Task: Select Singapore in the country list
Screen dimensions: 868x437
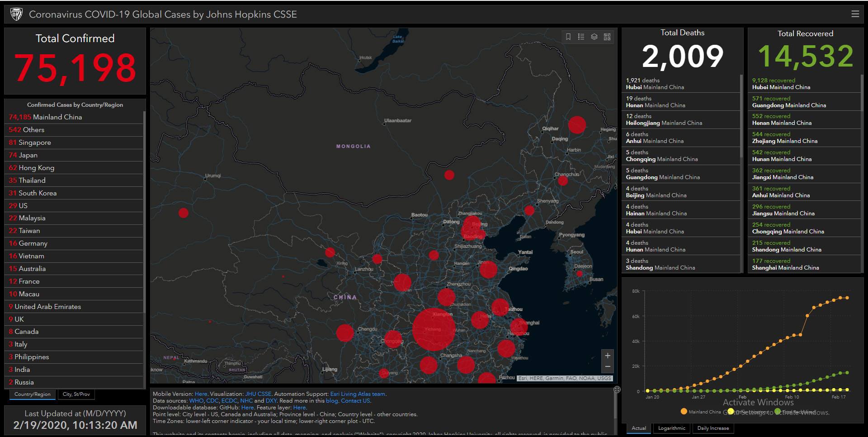Action: pyautogui.click(x=75, y=142)
